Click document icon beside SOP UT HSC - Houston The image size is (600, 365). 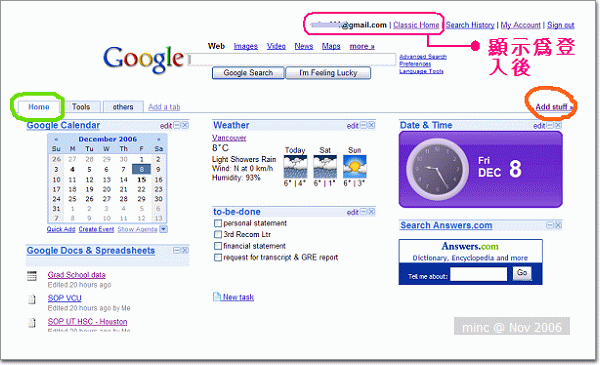click(x=32, y=323)
